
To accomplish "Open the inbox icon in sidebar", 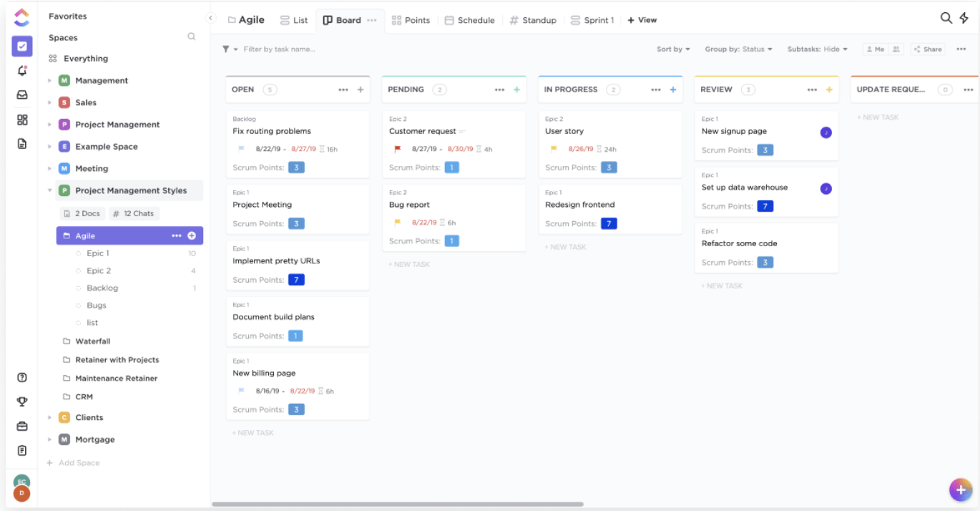I will coord(21,94).
